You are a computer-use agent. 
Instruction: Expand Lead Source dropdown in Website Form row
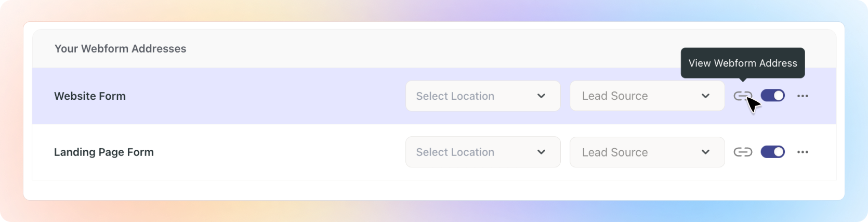click(647, 96)
